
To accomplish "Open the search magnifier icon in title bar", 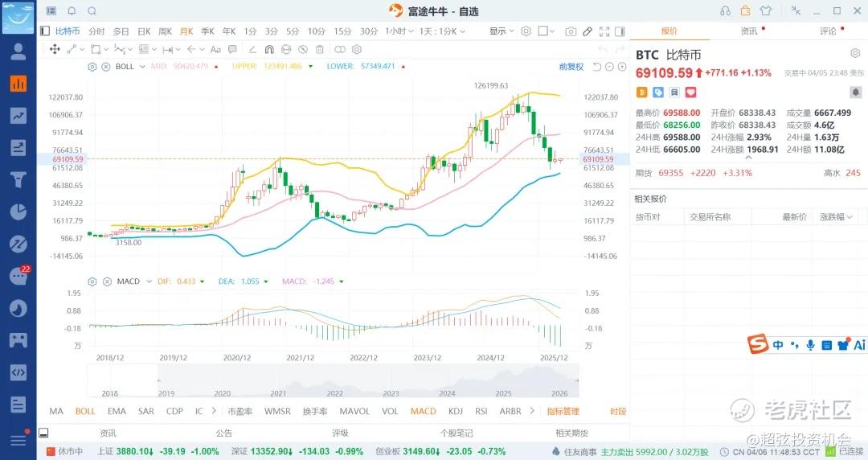I will [x=92, y=11].
